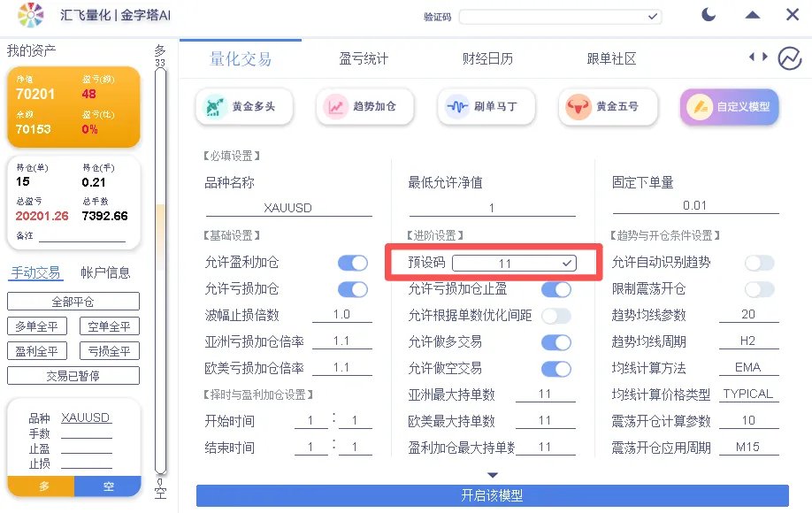Click 空单全平 button
Viewport: 812px width, 513px height.
110,326
